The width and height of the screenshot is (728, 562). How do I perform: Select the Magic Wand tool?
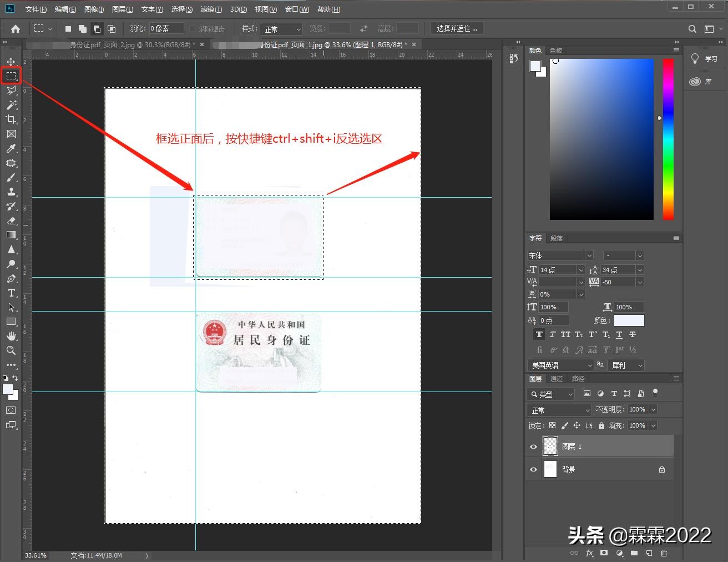point(11,105)
